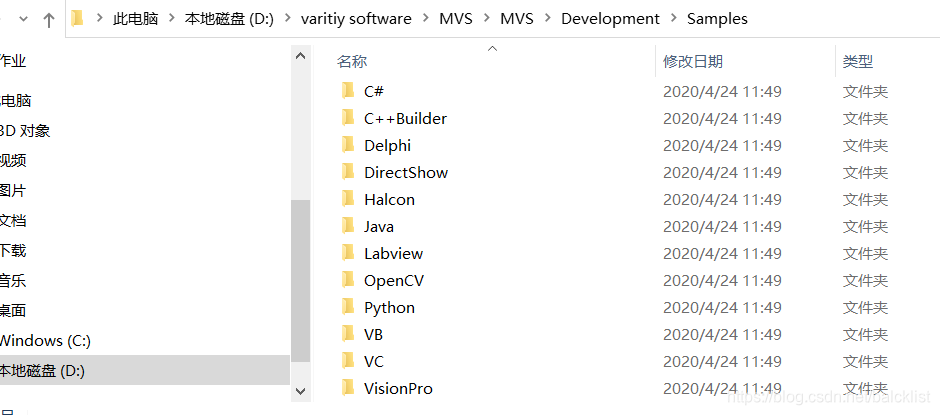The image size is (940, 415).
Task: Expand chevron before 此电脑 breadcrumb
Action: 100,19
